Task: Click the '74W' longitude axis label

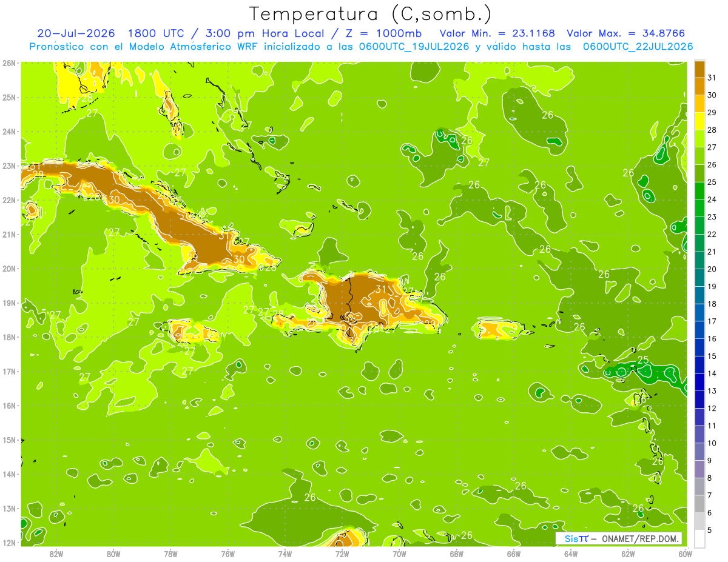Action: 285,554
